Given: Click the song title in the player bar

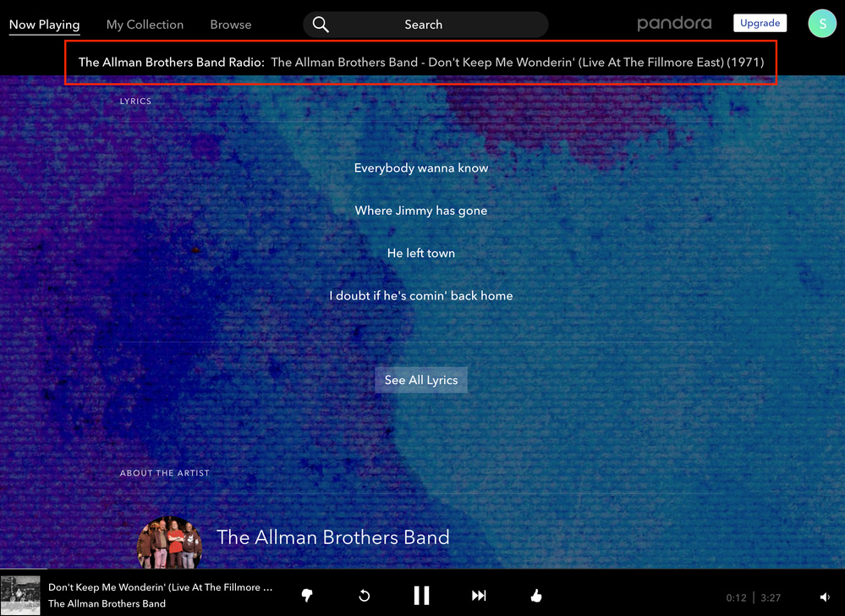Looking at the screenshot, I should (160, 587).
